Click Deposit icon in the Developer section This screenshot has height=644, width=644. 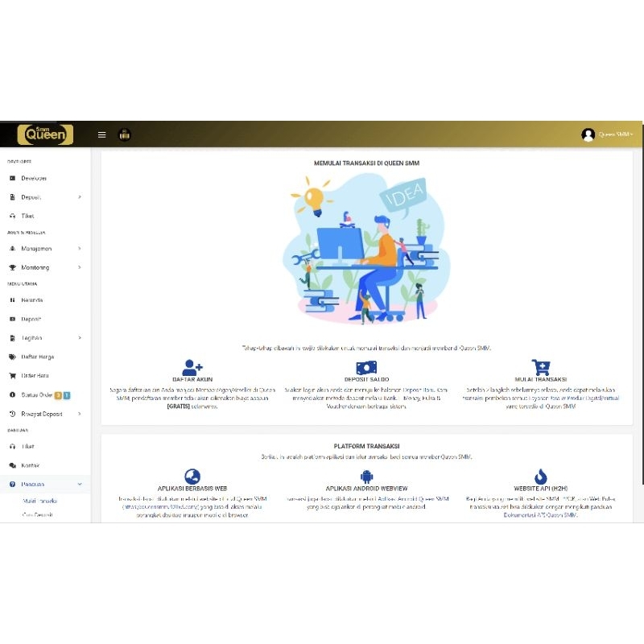12,197
